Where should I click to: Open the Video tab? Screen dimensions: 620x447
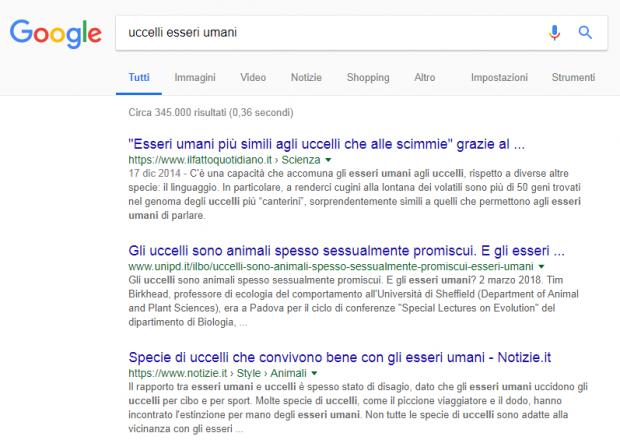(x=253, y=78)
